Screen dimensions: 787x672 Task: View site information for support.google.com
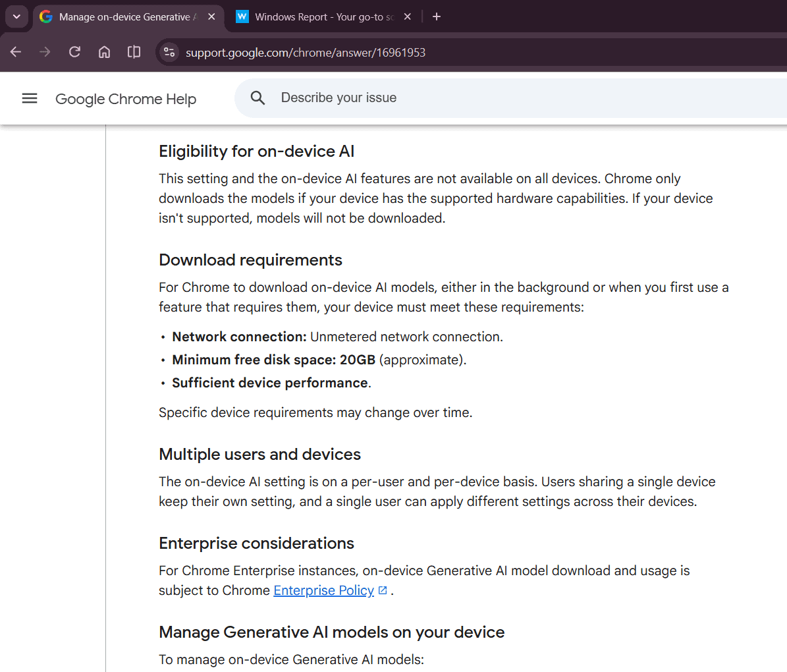click(x=169, y=52)
